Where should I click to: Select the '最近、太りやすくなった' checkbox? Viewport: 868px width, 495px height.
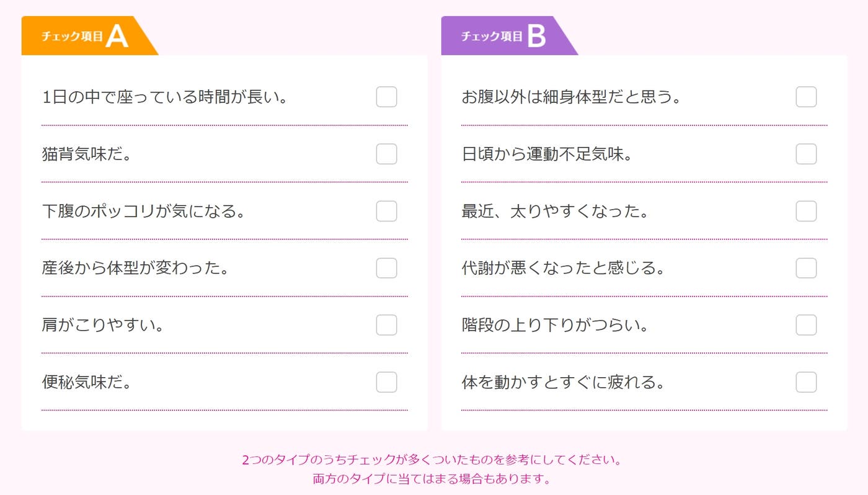click(806, 211)
